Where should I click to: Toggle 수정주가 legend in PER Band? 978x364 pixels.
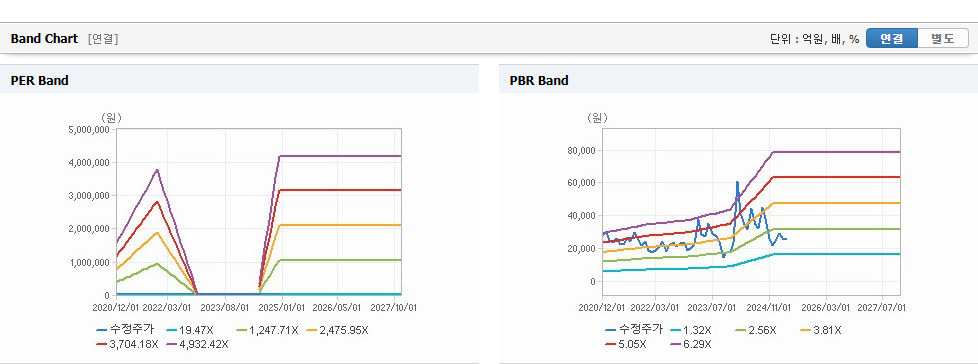(125, 330)
